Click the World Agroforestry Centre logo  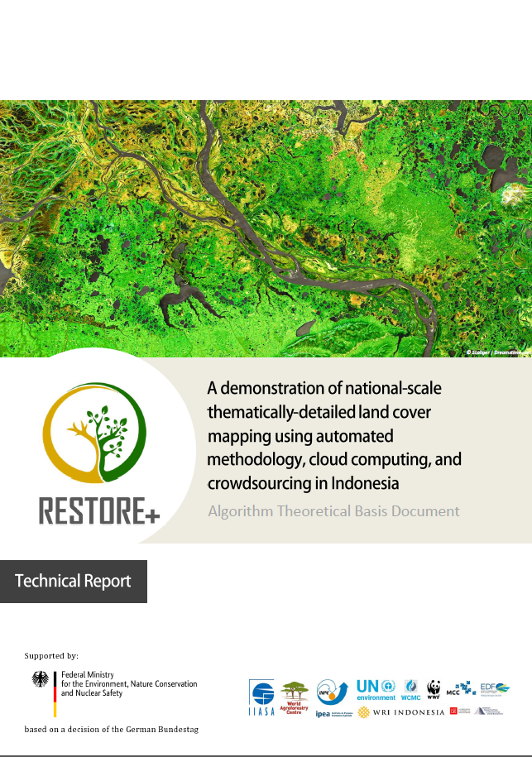coord(295,696)
